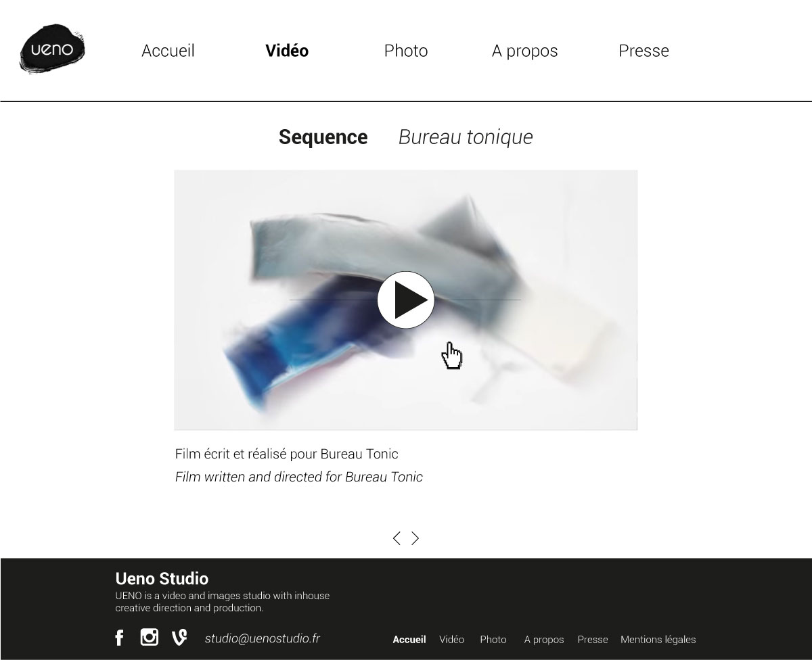Click the studio@uenostudio.fr email link
Viewport: 812px width, 660px height.
[x=263, y=638]
